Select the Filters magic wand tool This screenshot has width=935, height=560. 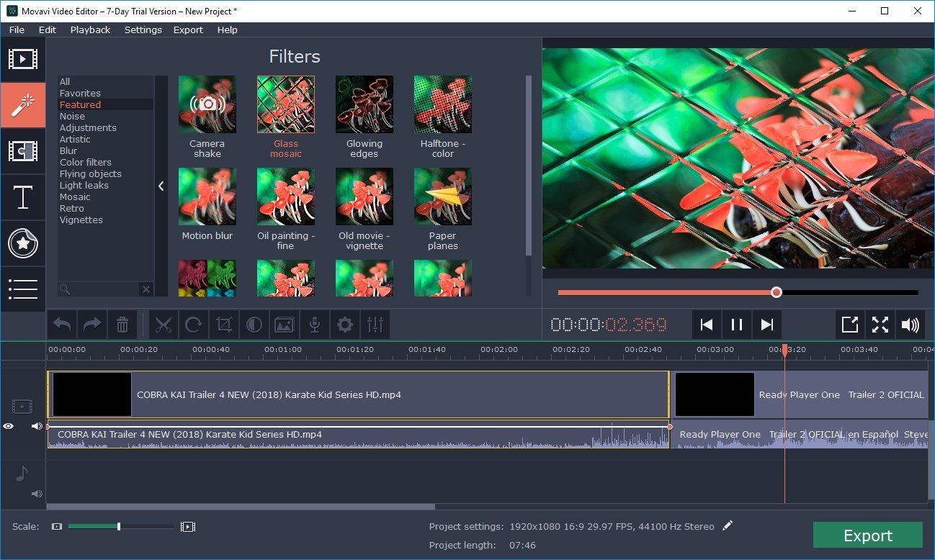pyautogui.click(x=23, y=105)
